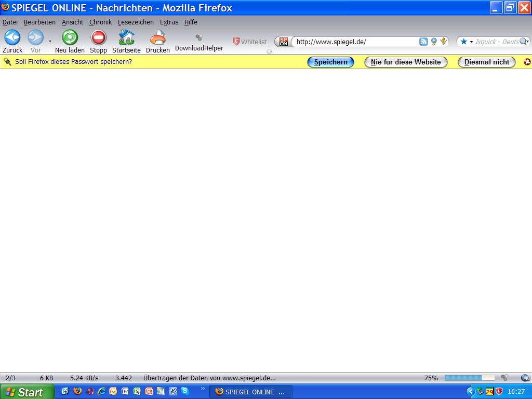Open the Extras menu

click(169, 22)
